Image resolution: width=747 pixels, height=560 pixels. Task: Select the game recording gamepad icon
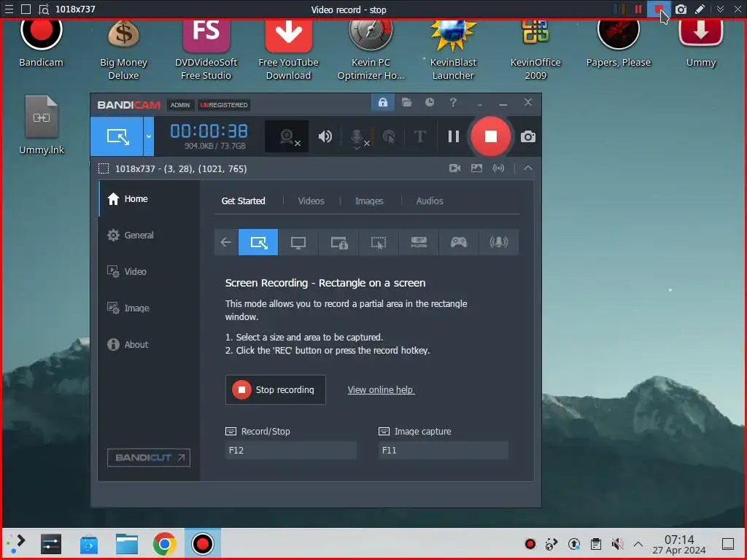459,242
